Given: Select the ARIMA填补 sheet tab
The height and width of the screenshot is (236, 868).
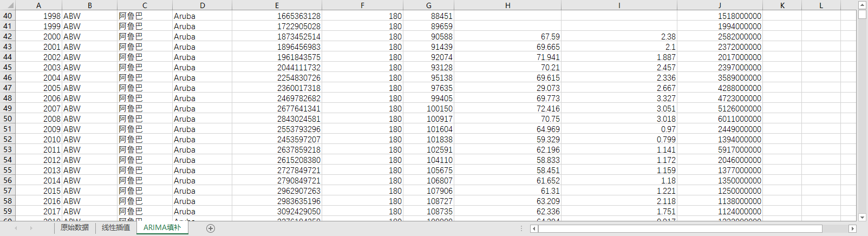Looking at the screenshot, I should click(x=162, y=228).
